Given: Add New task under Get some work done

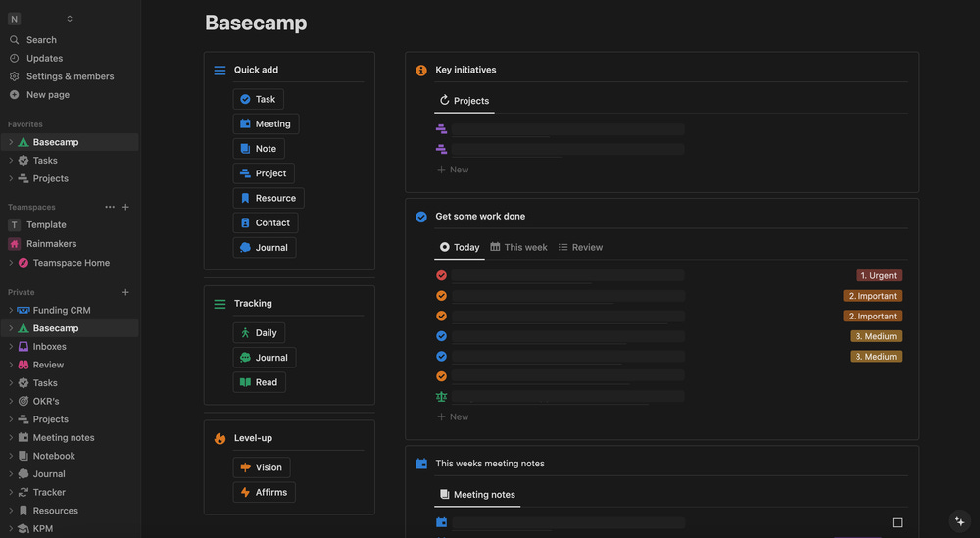Looking at the screenshot, I should pyautogui.click(x=453, y=416).
